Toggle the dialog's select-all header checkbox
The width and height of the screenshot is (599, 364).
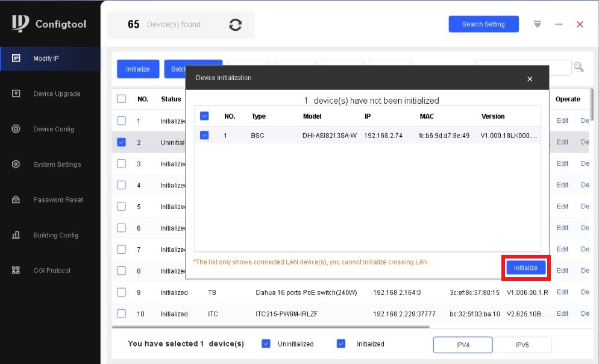(204, 116)
